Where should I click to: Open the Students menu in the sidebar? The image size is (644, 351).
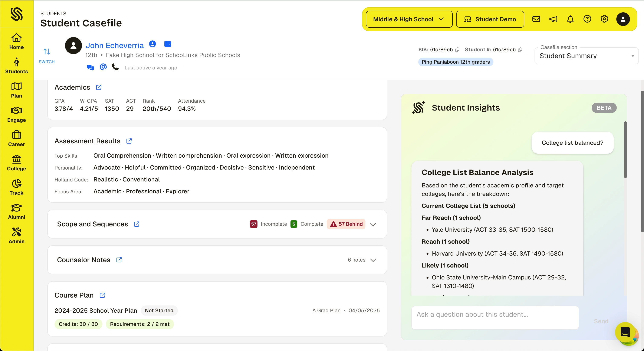16,66
